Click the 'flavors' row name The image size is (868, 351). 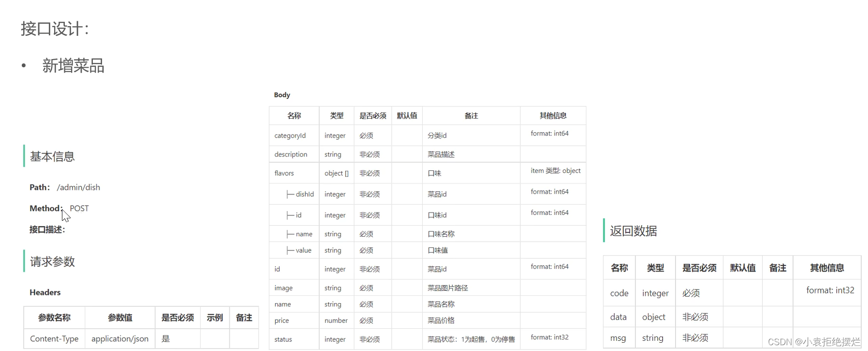click(x=284, y=173)
